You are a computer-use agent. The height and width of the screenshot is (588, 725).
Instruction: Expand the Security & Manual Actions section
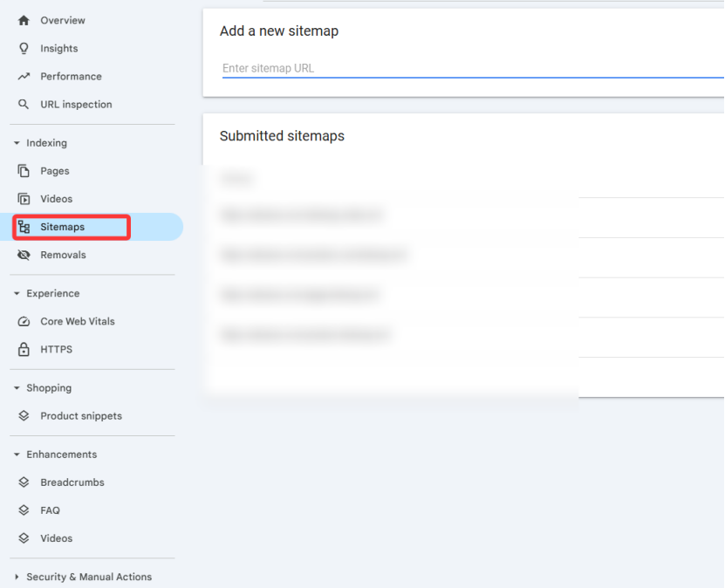coord(17,577)
